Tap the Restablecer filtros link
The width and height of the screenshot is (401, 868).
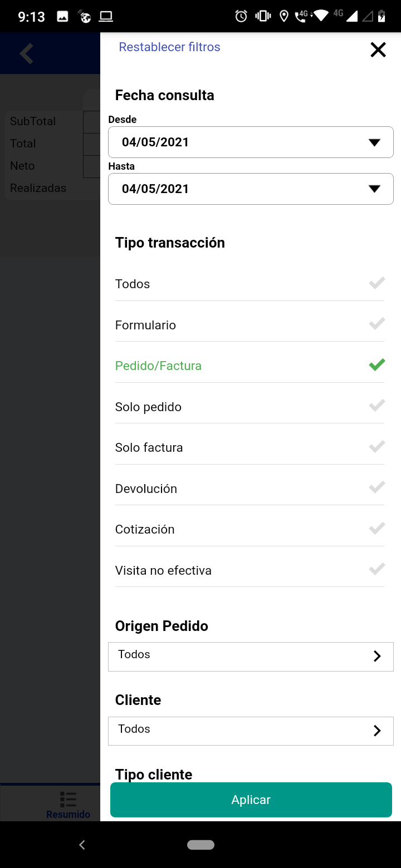click(170, 47)
